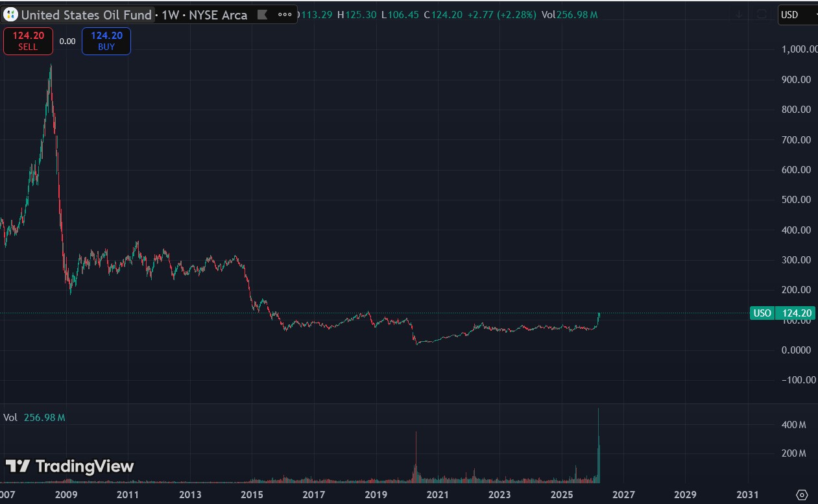
Task: Click the United States Oil Fund logo icon
Action: (x=11, y=15)
